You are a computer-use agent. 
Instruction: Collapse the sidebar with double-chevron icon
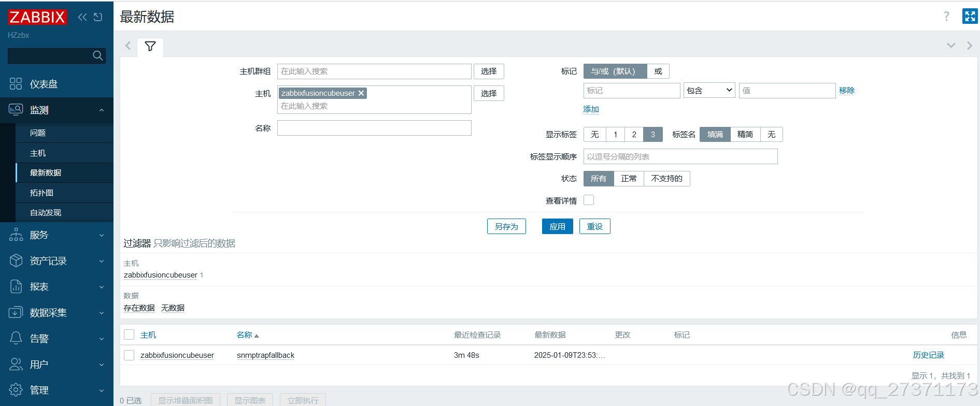[x=82, y=17]
